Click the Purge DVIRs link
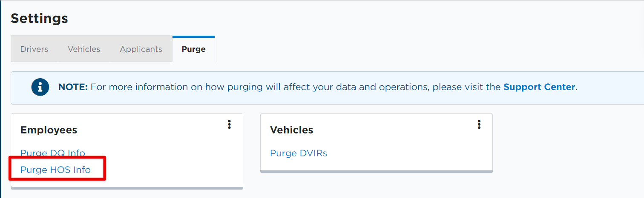This screenshot has width=644, height=198. 299,153
